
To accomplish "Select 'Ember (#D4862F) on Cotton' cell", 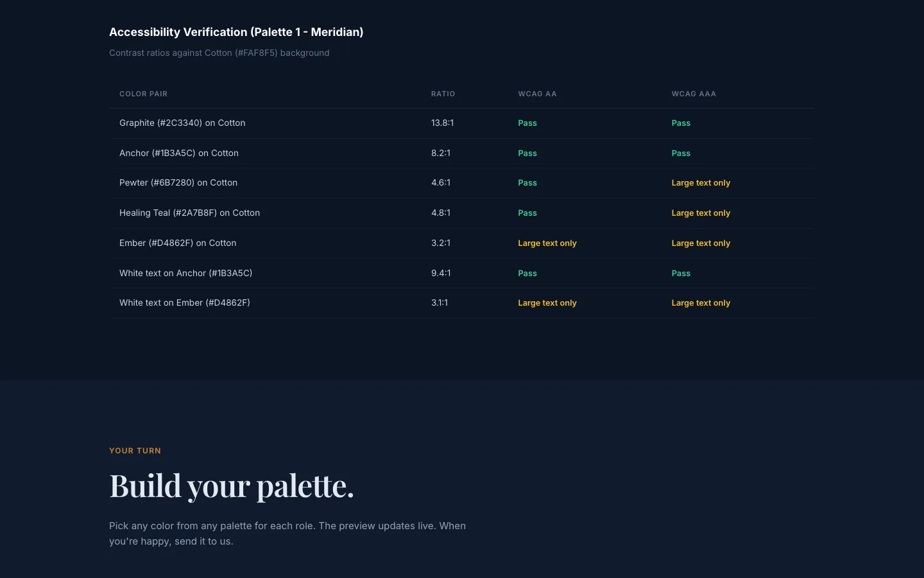I will (178, 243).
